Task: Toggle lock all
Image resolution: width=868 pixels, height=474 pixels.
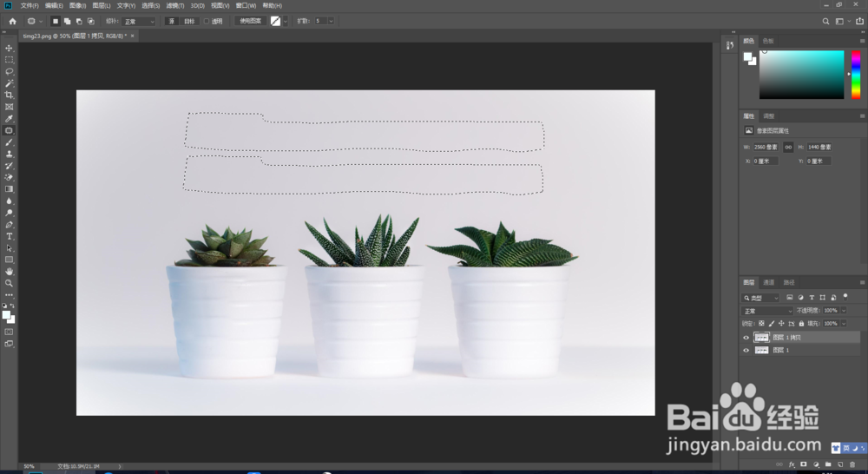Action: tap(801, 324)
